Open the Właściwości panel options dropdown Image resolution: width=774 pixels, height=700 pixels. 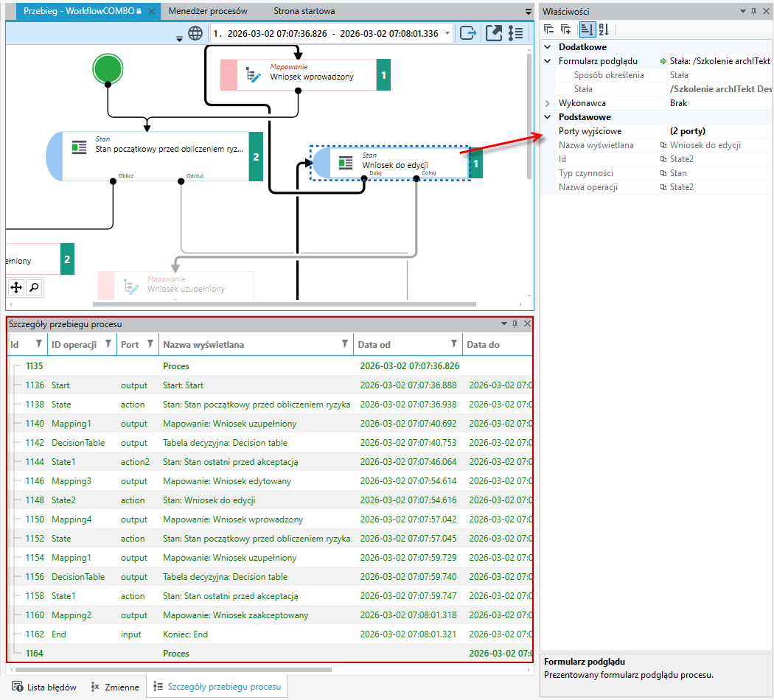coord(743,11)
